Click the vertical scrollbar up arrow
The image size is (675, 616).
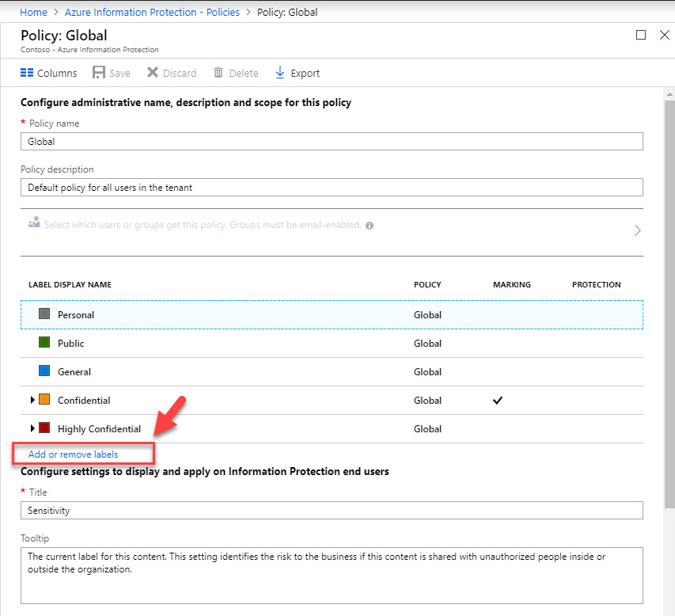pyautogui.click(x=669, y=93)
